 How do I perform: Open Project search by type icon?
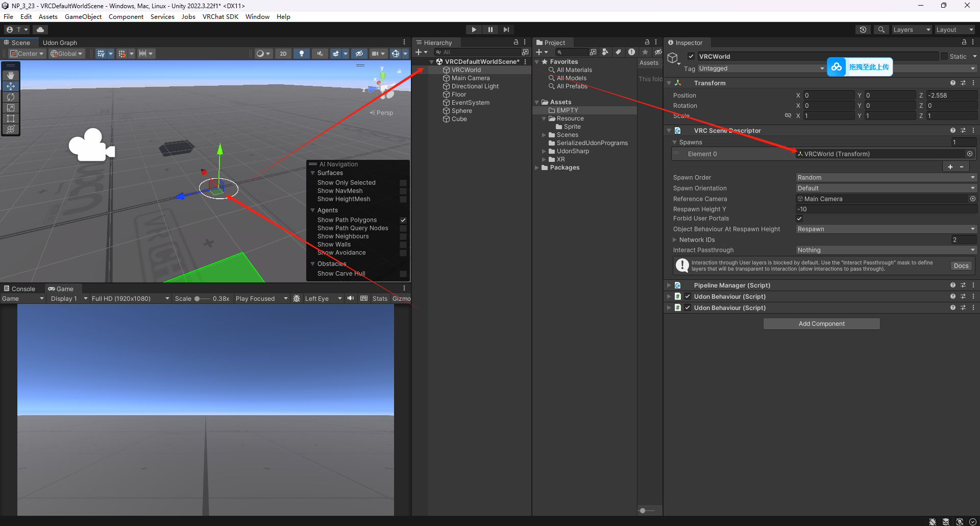click(605, 52)
